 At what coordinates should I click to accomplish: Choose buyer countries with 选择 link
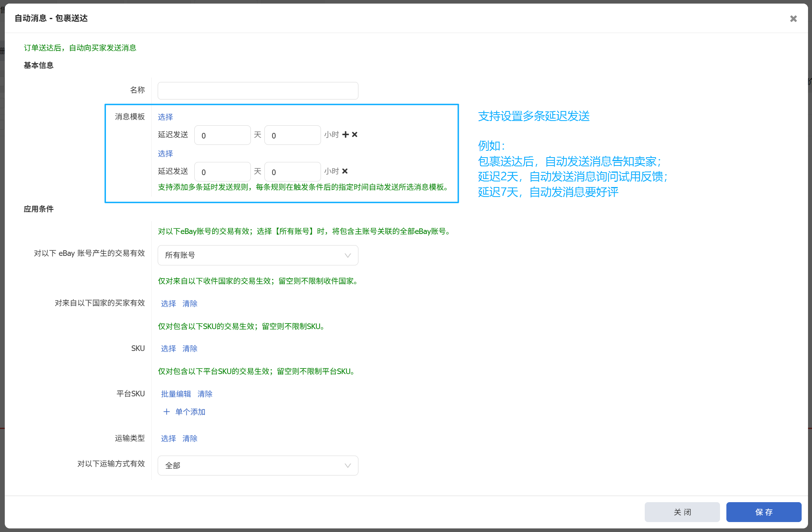coord(168,304)
